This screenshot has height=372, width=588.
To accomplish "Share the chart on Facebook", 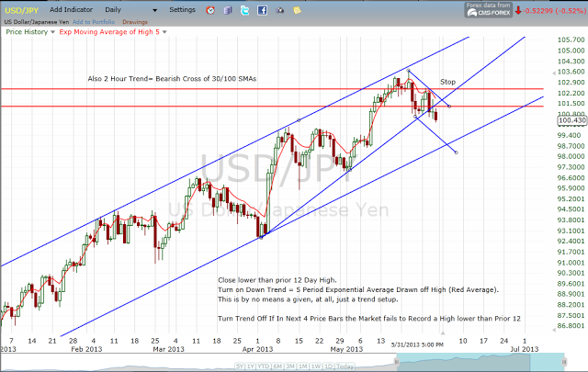I will point(262,10).
